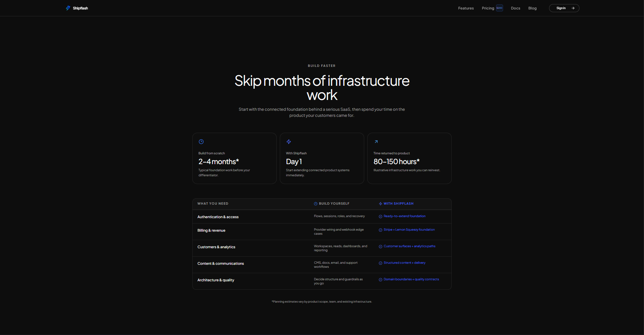This screenshot has height=335, width=644.
Task: Click the 'WITH SHIPFLASH' column header text
Action: pos(398,204)
